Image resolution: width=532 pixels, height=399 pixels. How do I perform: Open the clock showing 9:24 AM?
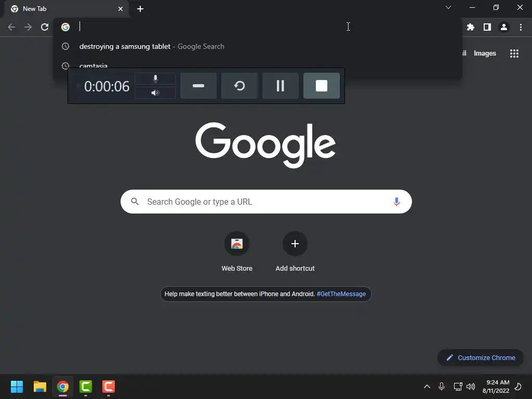pyautogui.click(x=496, y=387)
